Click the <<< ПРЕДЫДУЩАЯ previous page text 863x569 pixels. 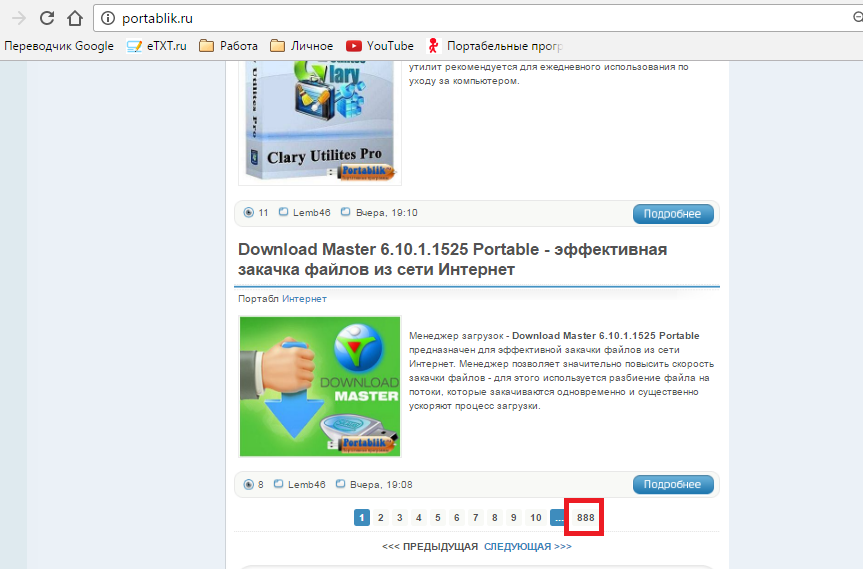[430, 546]
